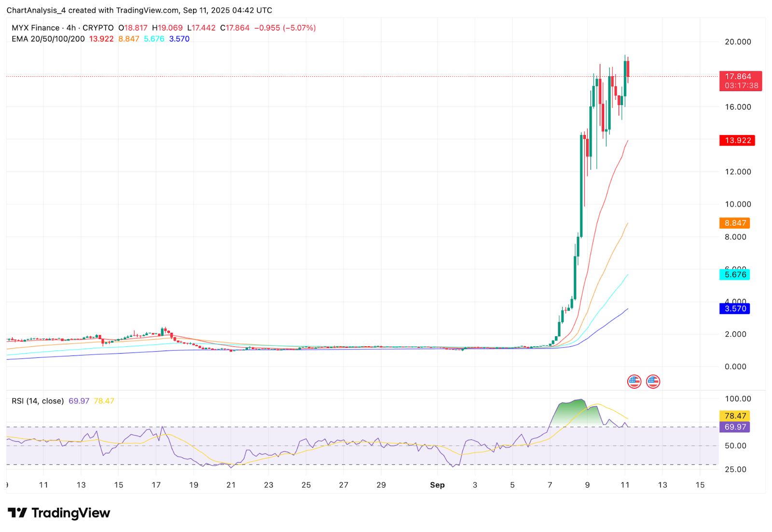772x532 pixels.
Task: Click the purple RSI 69.97 axis label
Action: 734,427
